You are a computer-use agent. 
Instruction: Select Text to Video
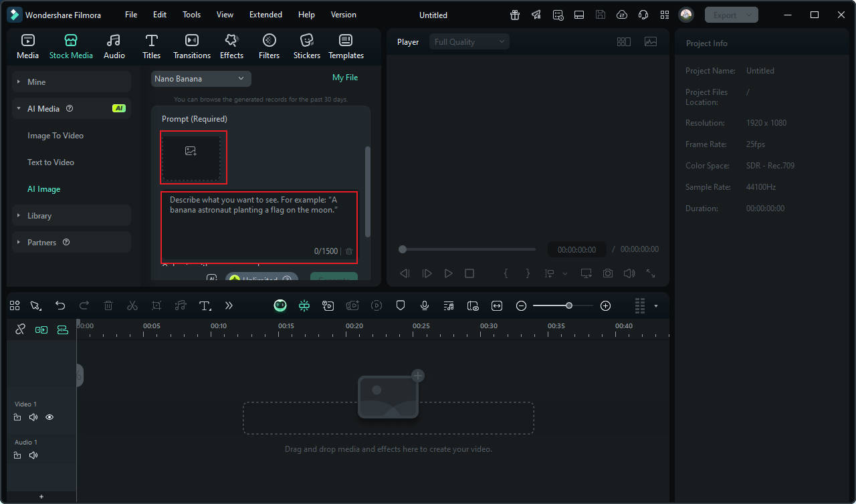51,162
